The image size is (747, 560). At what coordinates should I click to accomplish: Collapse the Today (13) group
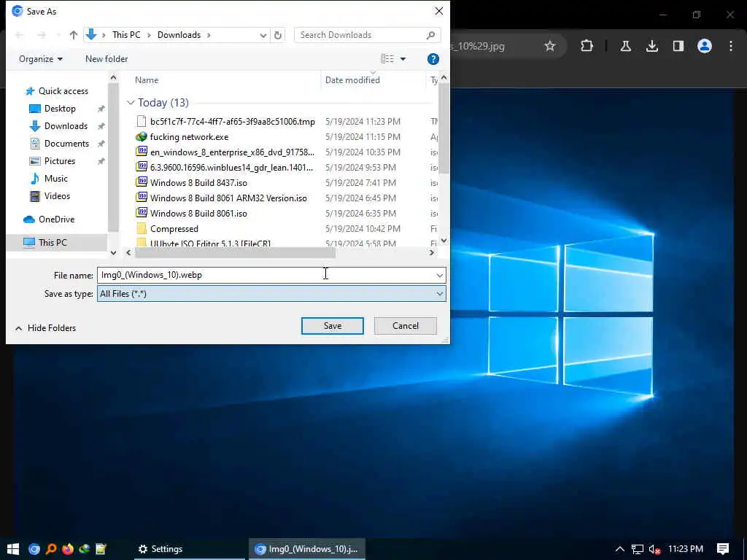[131, 103]
